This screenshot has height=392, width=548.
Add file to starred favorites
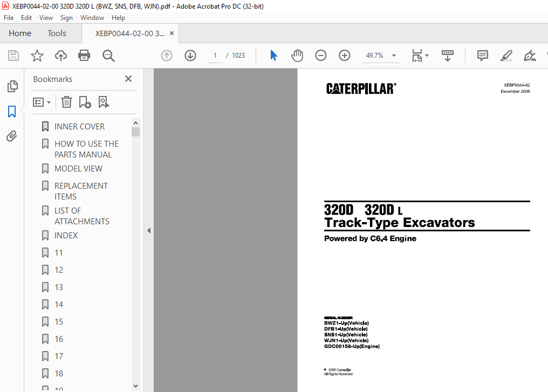[37, 56]
